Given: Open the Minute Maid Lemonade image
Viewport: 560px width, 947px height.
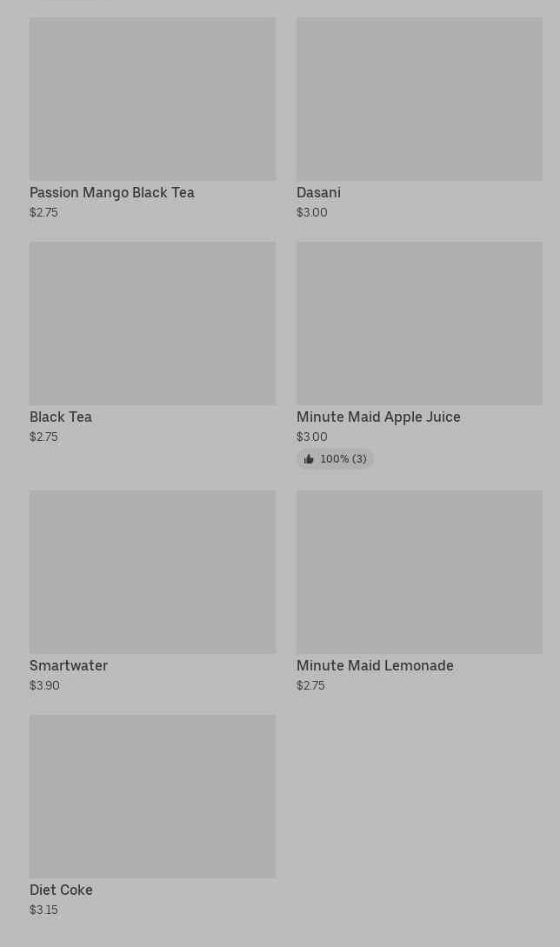Looking at the screenshot, I should pos(419,572).
